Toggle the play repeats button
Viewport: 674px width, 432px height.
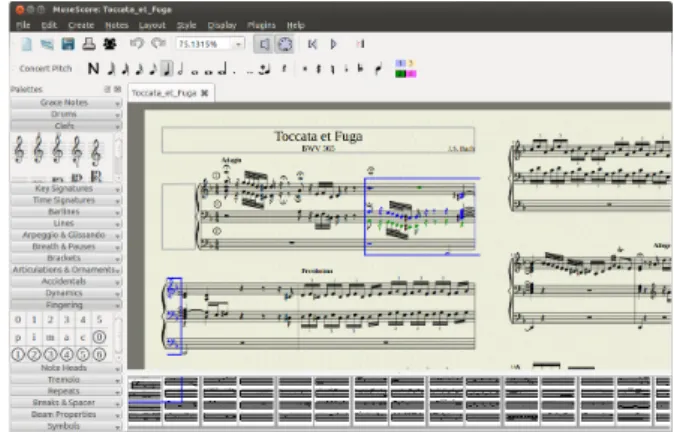(x=360, y=44)
